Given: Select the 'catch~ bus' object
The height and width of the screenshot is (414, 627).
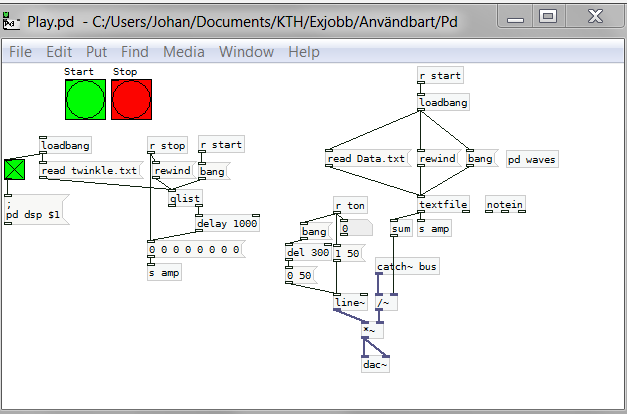Looking at the screenshot, I should tap(407, 266).
